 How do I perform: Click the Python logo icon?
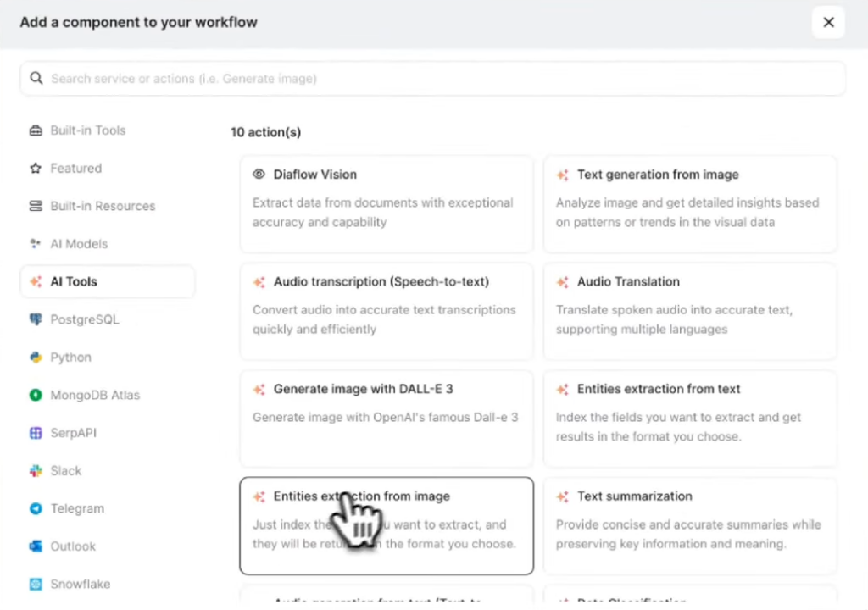[36, 357]
